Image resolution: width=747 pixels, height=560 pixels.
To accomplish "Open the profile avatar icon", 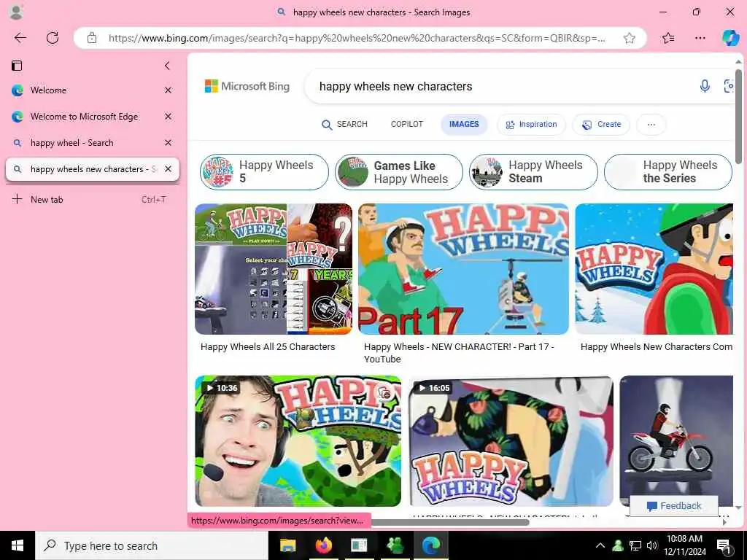I will [16, 12].
